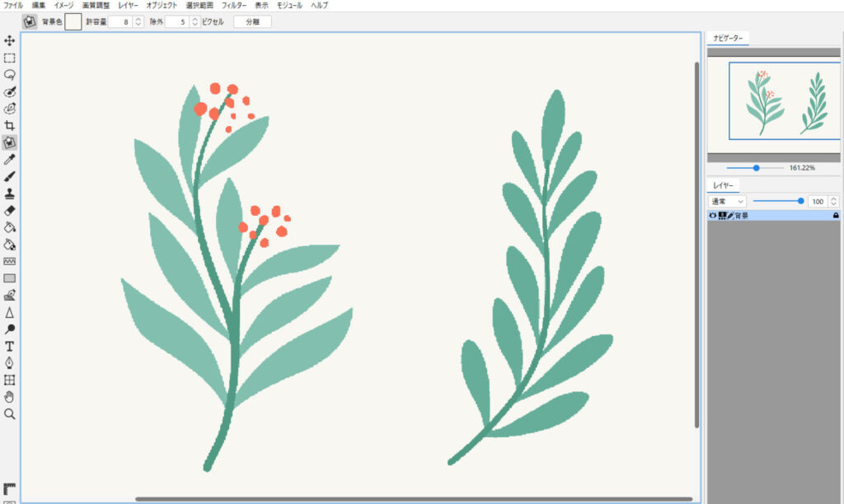Screen dimensions: 844x504
Task: Hide the 背景 layer using eye icon
Action: point(713,215)
